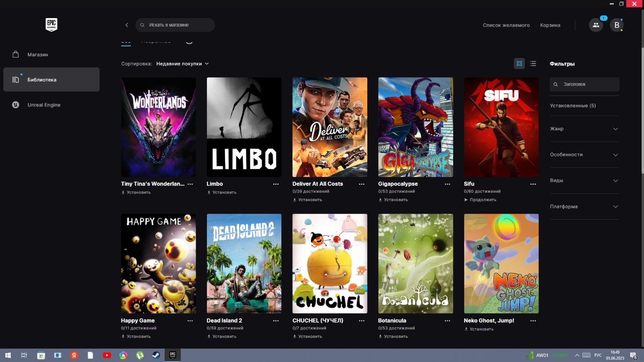Click the store search field
644x362 pixels.
pos(175,25)
